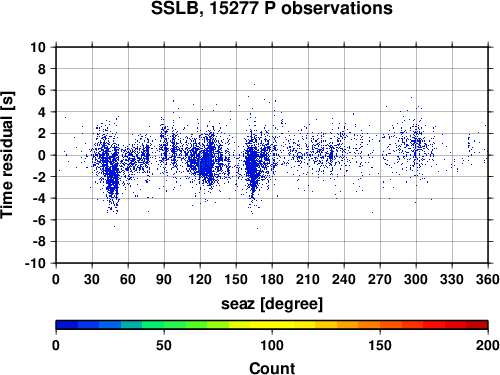Viewport: 500px width, 375px height.
Task: Click the y-axis tick label '-4'
Action: pyautogui.click(x=39, y=198)
